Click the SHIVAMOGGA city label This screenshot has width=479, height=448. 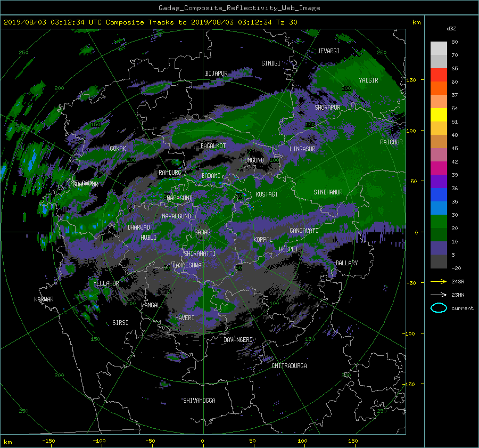[x=199, y=401]
